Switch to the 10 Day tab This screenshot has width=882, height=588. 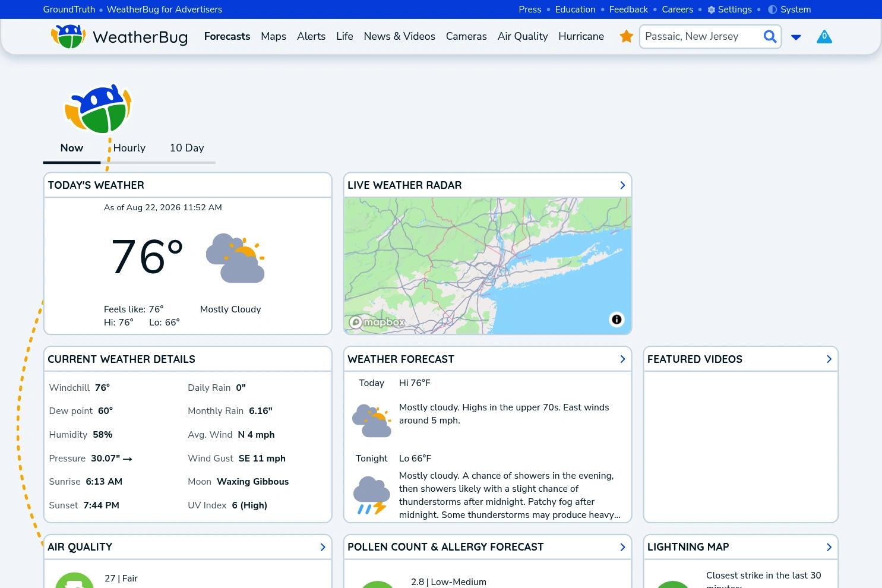[x=186, y=148]
